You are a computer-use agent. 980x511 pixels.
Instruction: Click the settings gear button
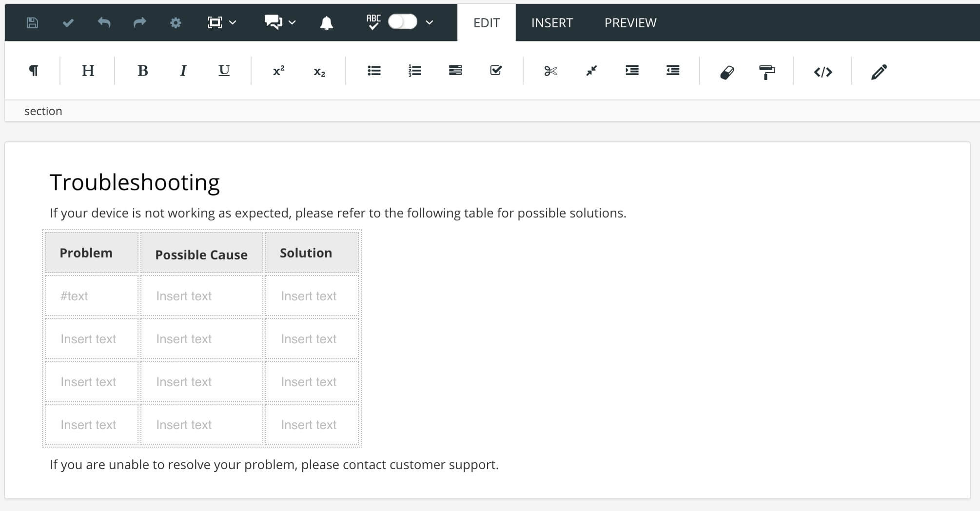point(176,22)
